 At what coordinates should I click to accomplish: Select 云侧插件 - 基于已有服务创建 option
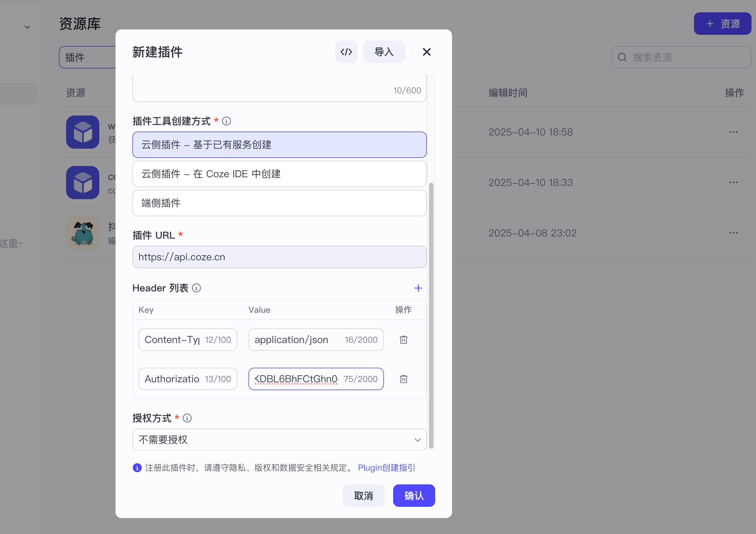(279, 145)
